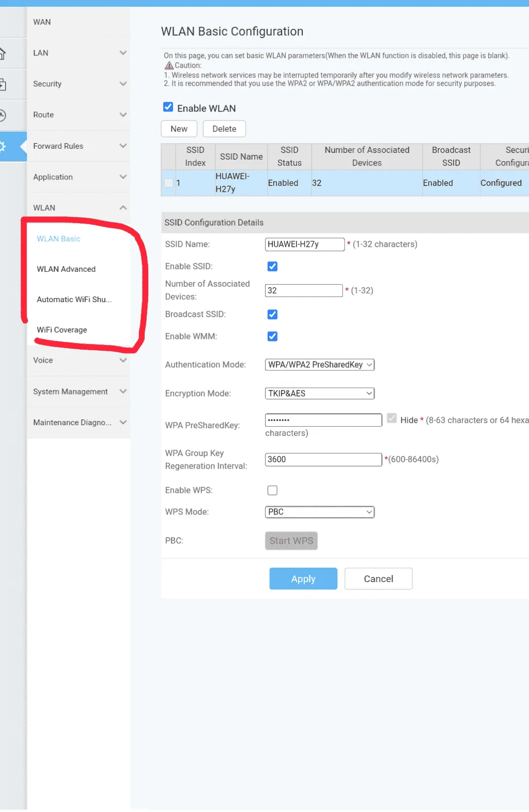
Task: Expand the Maintenance Diagnosis chevron
Action: click(123, 422)
